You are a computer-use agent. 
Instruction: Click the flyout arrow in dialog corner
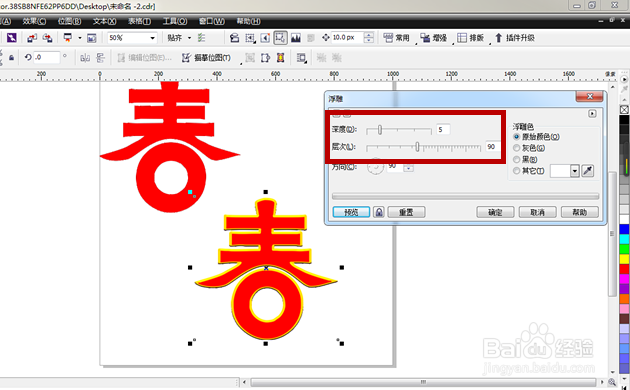[592, 114]
